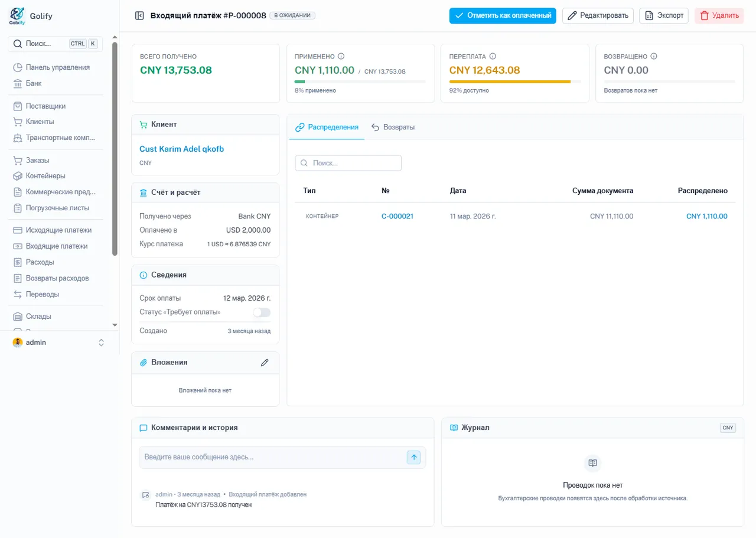The height and width of the screenshot is (538, 756).
Task: Click the comment message input field
Action: point(272,457)
